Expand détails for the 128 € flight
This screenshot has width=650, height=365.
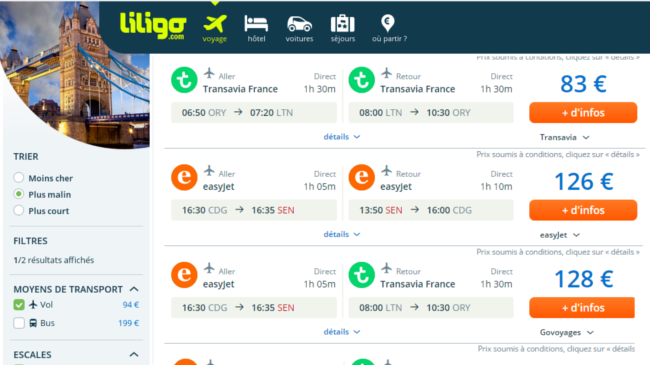(342, 332)
